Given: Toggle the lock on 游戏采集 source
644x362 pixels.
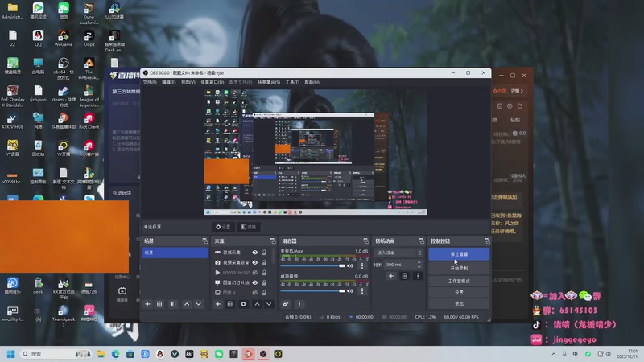Looking at the screenshot, I should pos(264,253).
